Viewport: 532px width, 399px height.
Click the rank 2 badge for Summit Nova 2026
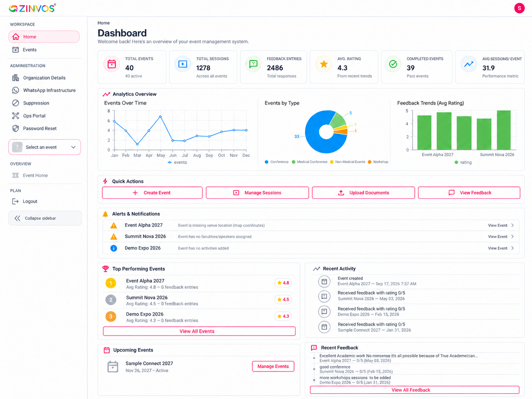(x=111, y=300)
